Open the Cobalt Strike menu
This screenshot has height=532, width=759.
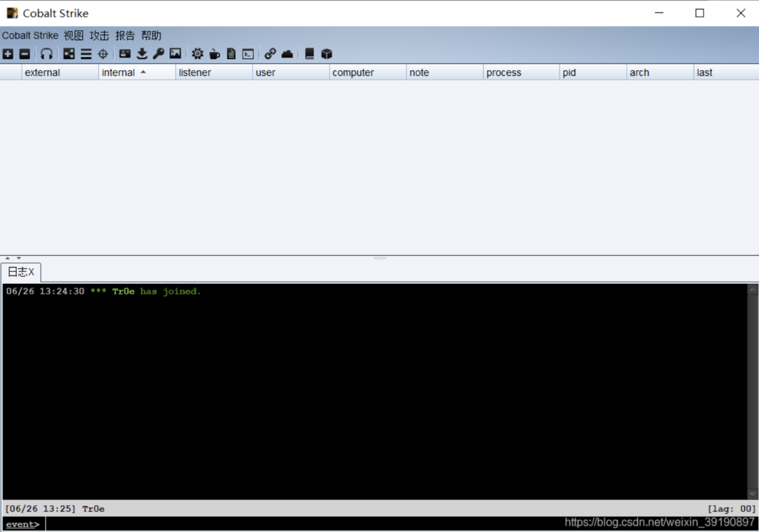pyautogui.click(x=30, y=35)
